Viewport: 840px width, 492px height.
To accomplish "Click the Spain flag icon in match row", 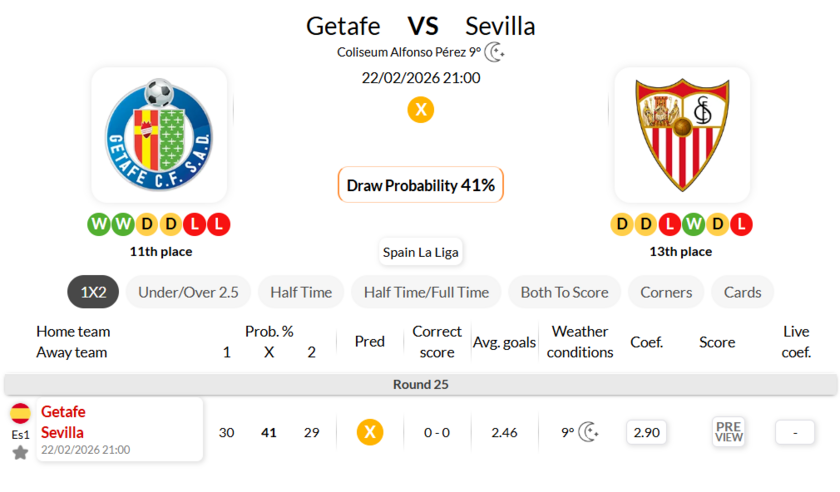I will pyautogui.click(x=20, y=413).
